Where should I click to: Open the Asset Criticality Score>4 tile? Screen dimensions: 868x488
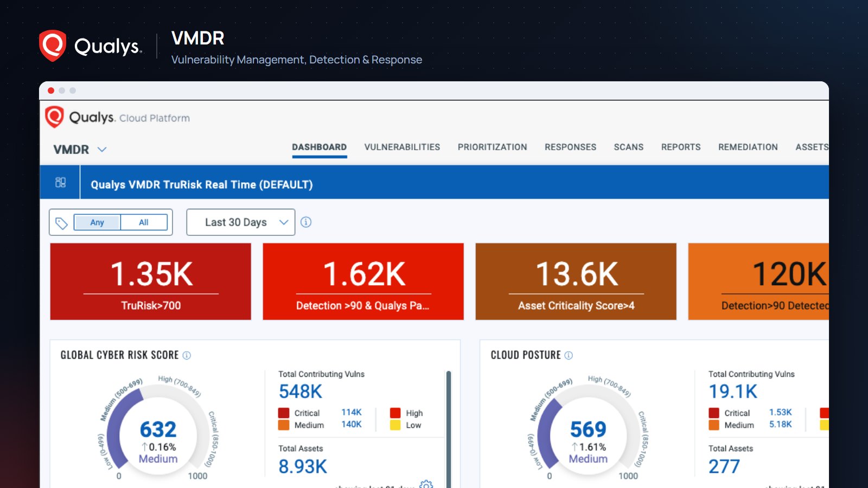tap(576, 281)
